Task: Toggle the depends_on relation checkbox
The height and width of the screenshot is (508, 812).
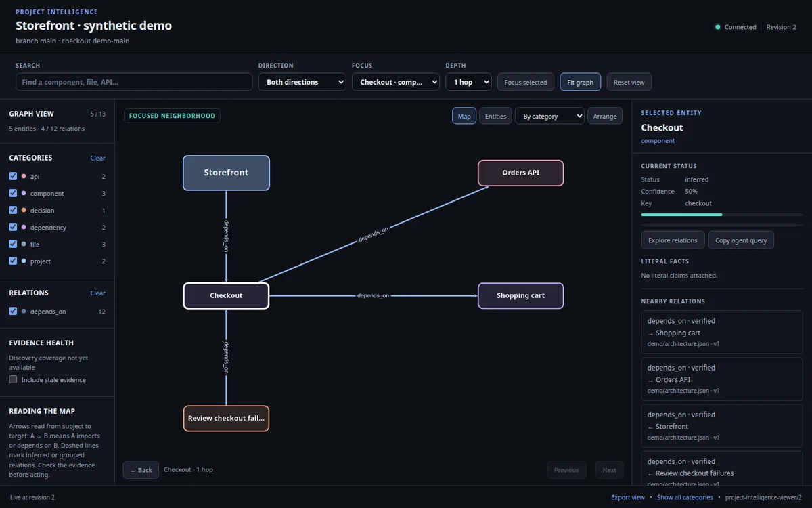Action: (x=13, y=312)
